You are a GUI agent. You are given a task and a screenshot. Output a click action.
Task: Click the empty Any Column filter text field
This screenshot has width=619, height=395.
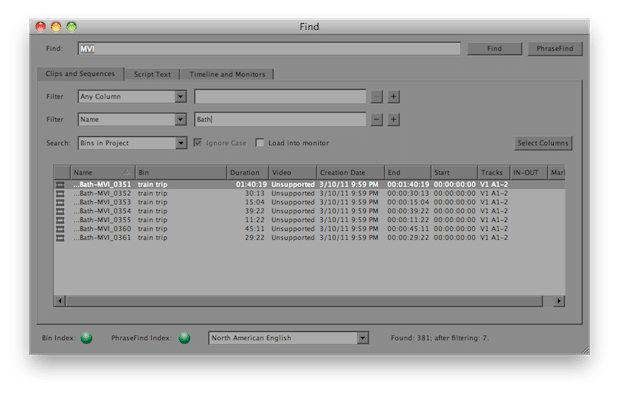(280, 97)
